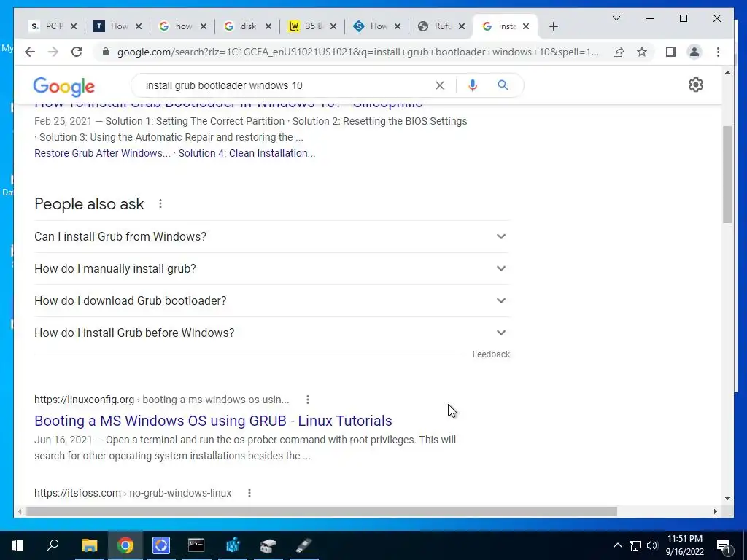Open the itsfoss.com URL breadcrumb

(133, 493)
